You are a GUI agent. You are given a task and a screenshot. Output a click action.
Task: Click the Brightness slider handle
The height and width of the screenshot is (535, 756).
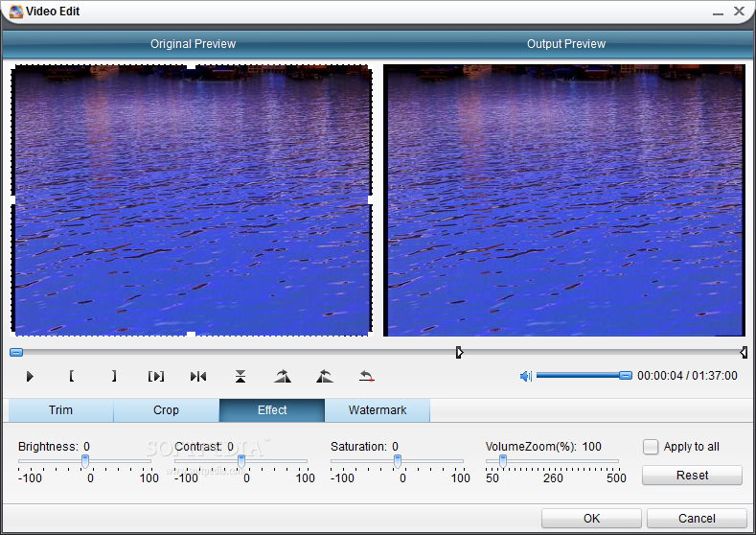(85, 461)
